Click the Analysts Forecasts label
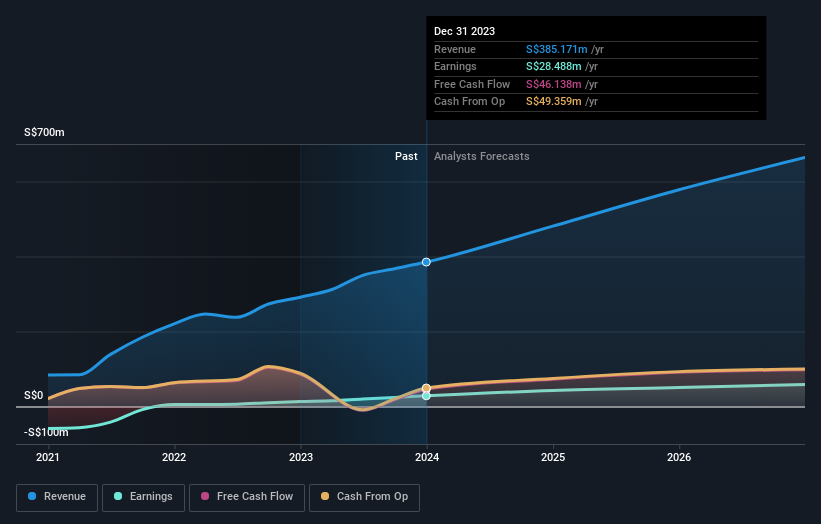 (x=482, y=157)
